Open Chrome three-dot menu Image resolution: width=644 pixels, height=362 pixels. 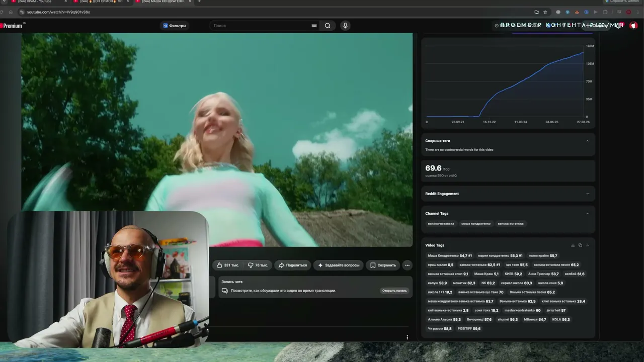pyautogui.click(x=638, y=12)
